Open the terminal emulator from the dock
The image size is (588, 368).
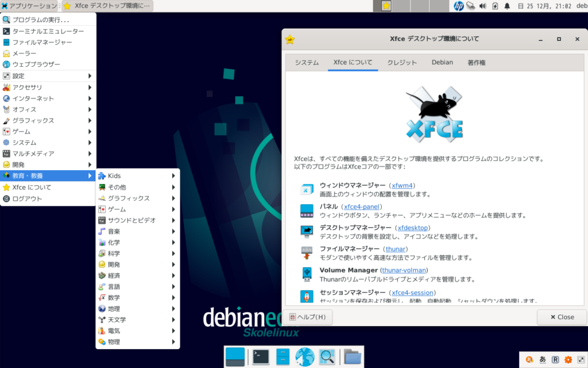[x=261, y=356]
